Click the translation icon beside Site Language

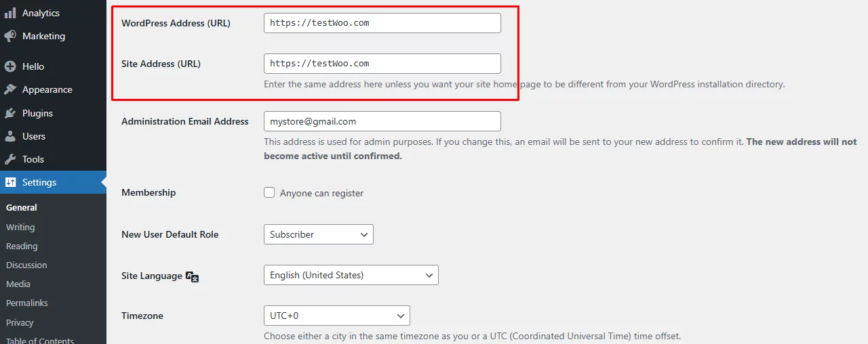point(192,276)
